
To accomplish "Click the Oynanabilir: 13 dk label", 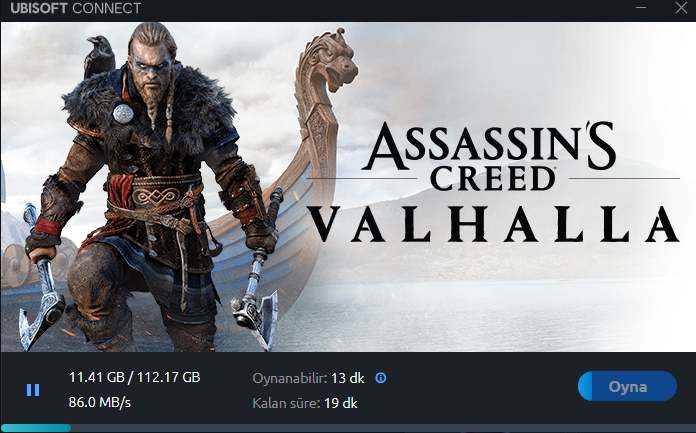I will coord(308,378).
